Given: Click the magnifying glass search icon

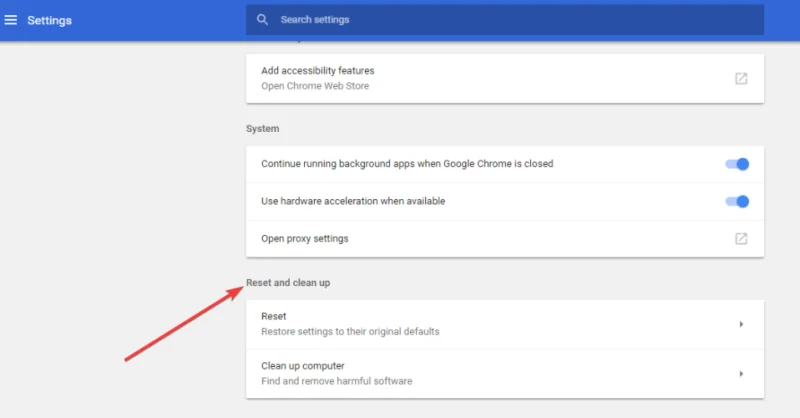Looking at the screenshot, I should click(263, 20).
